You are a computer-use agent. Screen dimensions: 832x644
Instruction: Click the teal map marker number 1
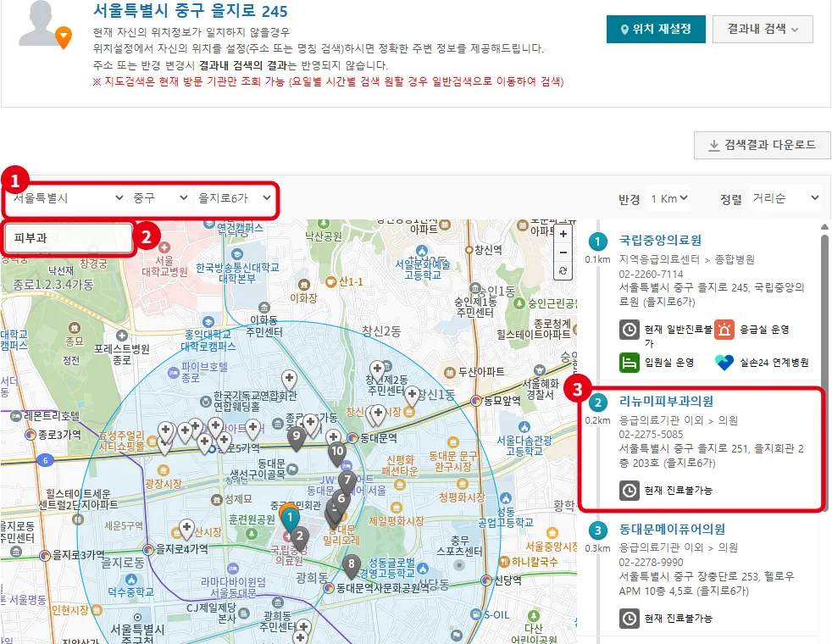coord(290,519)
